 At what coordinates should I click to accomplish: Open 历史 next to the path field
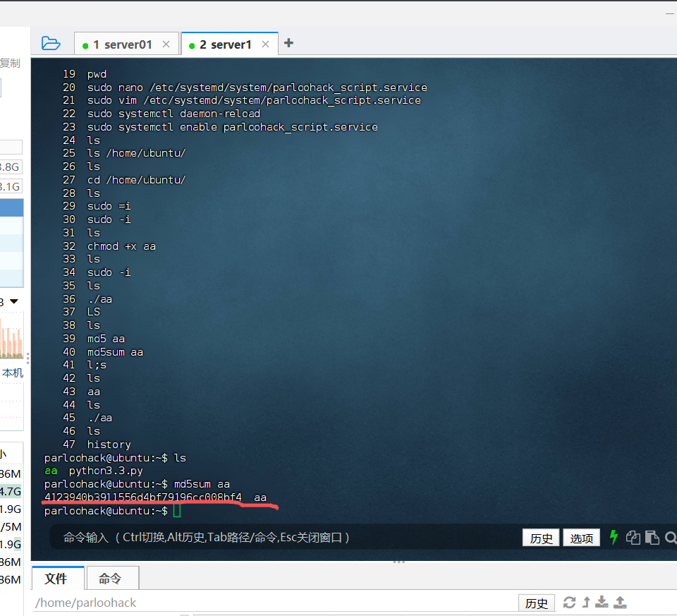click(x=536, y=603)
